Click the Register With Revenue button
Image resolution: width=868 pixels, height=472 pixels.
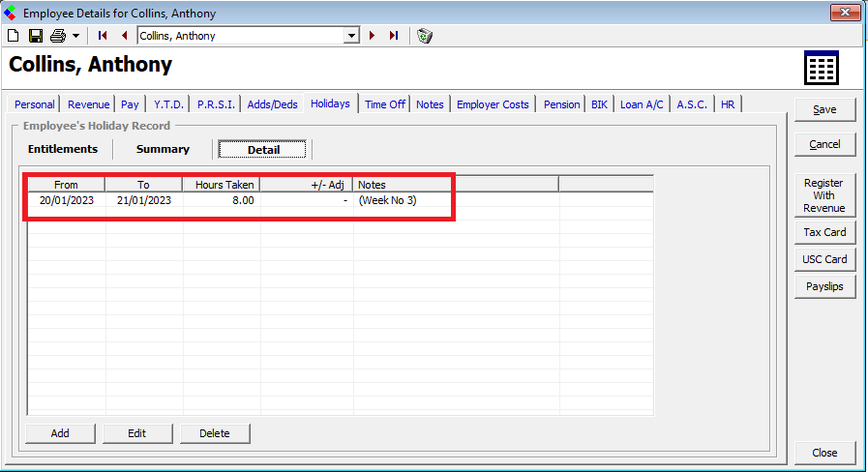(824, 195)
